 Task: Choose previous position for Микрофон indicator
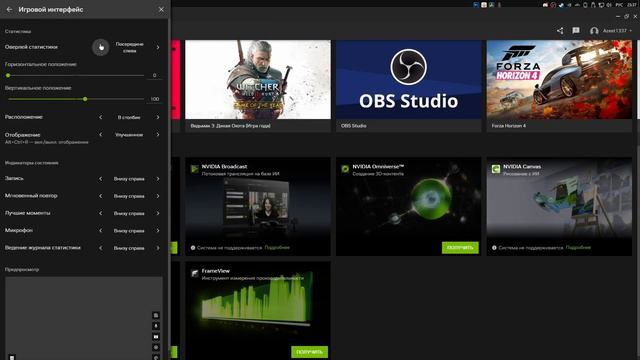click(101, 231)
